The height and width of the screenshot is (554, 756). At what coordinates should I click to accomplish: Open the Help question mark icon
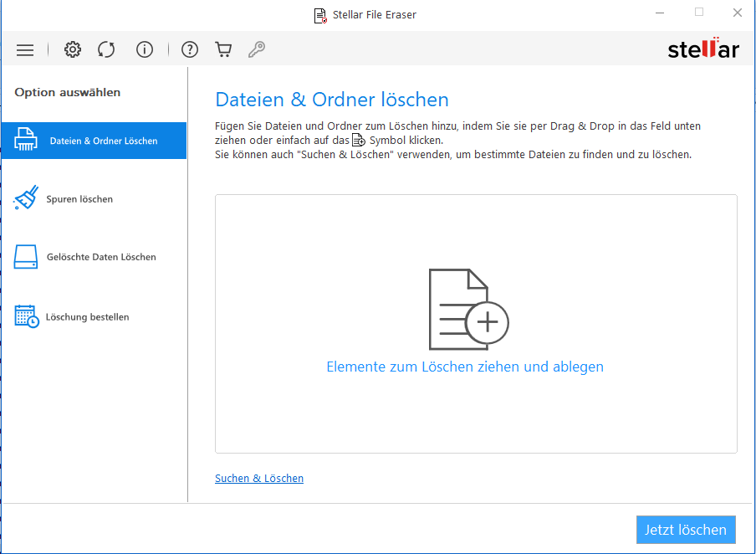coord(189,49)
